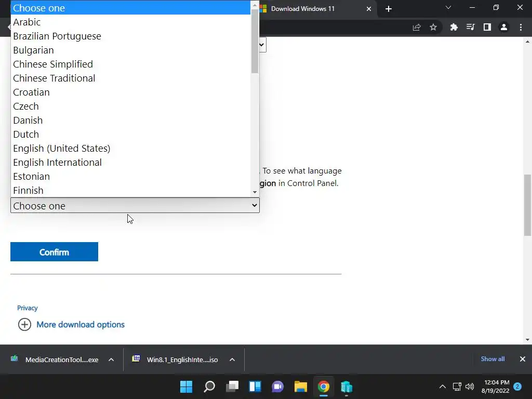Open media control queue icon
532x399 pixels.
click(471, 27)
